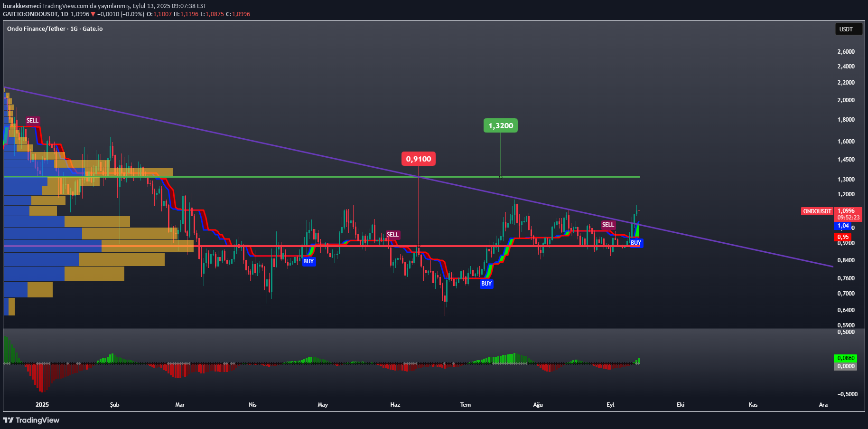Select the blue 1,04 price axis label

(x=843, y=226)
